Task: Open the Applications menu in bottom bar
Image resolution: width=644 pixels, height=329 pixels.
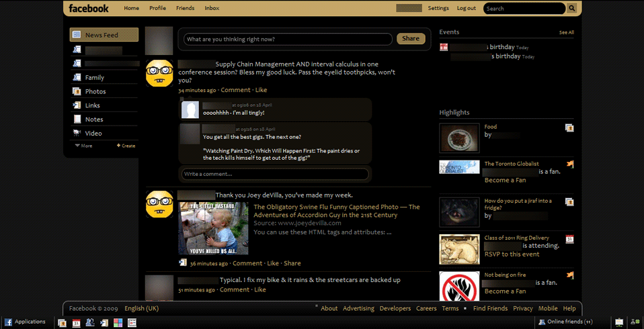Action: click(26, 322)
